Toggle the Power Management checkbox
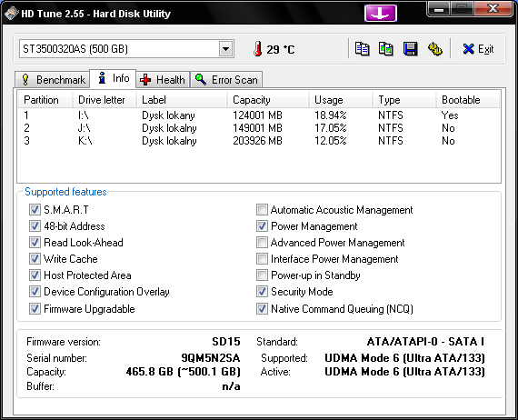The height and width of the screenshot is (420, 518). point(262,226)
